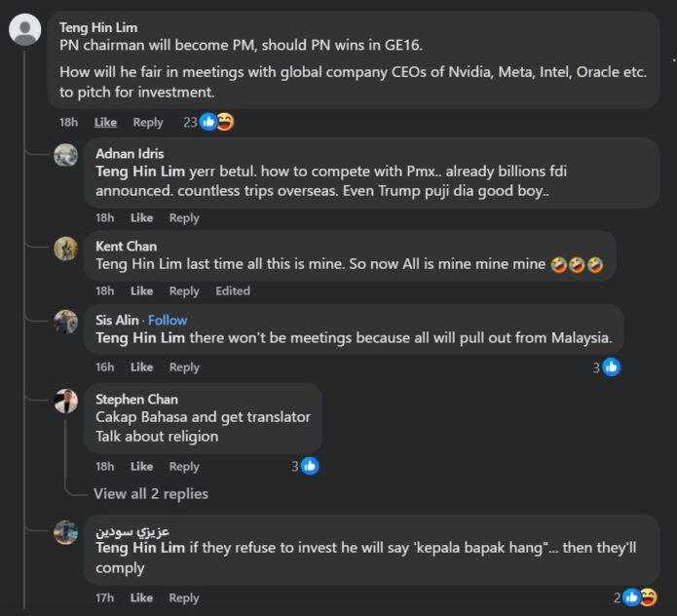Like Kent Chan's reply
677x616 pixels.
coord(142,290)
